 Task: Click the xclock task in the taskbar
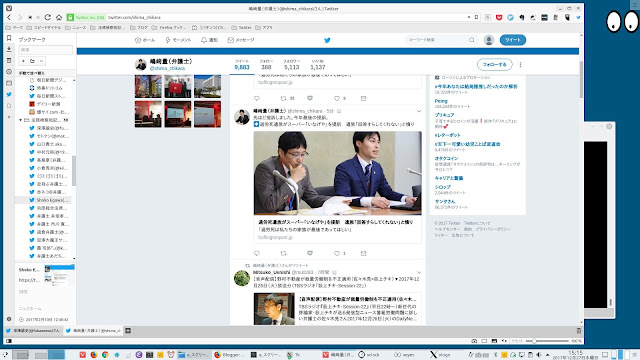click(369, 355)
